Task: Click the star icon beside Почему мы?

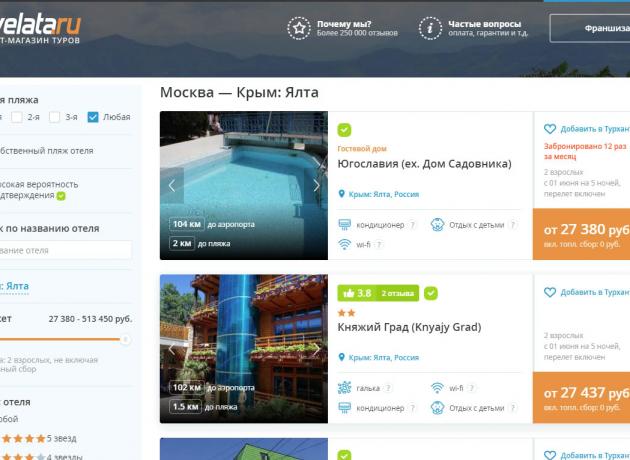Action: pyautogui.click(x=299, y=28)
